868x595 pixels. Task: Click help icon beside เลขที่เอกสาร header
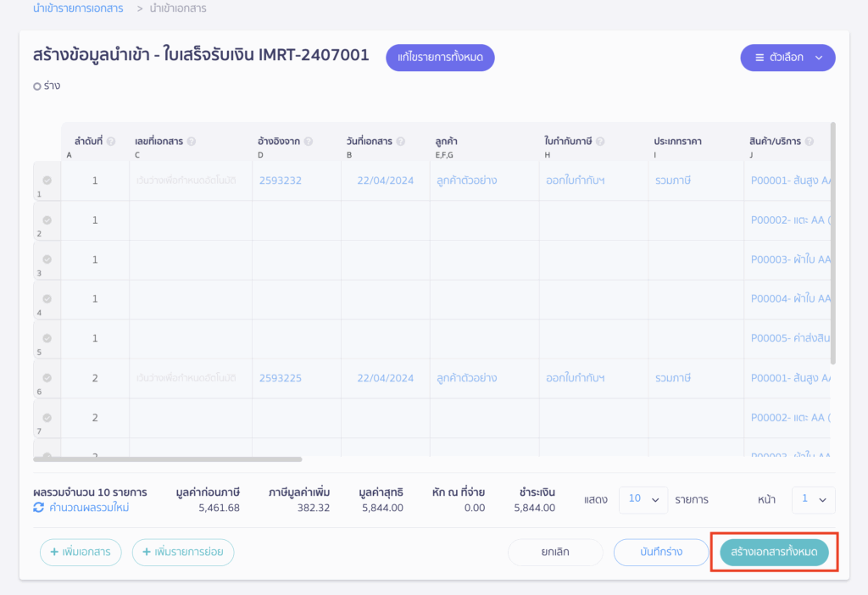click(192, 142)
